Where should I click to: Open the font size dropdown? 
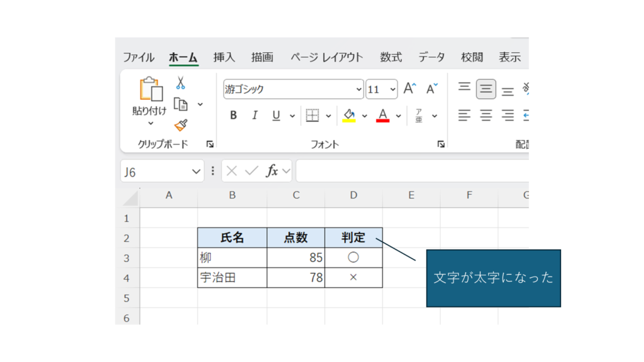[393, 89]
